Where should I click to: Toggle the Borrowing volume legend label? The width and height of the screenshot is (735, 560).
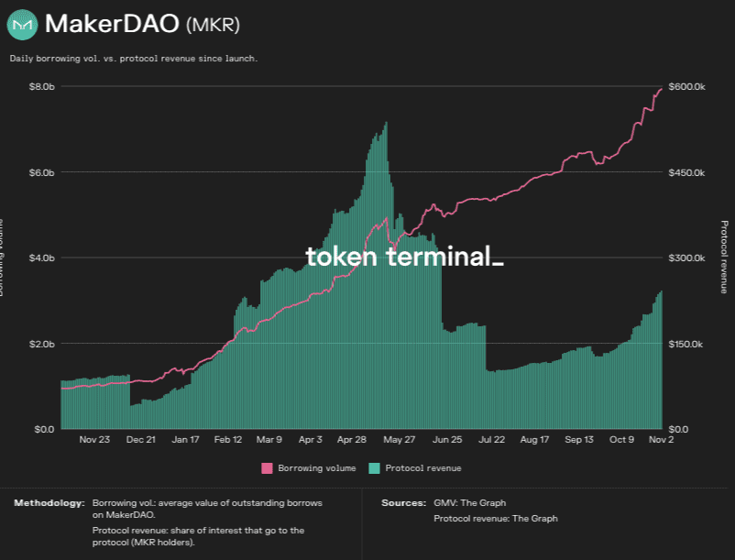click(313, 468)
